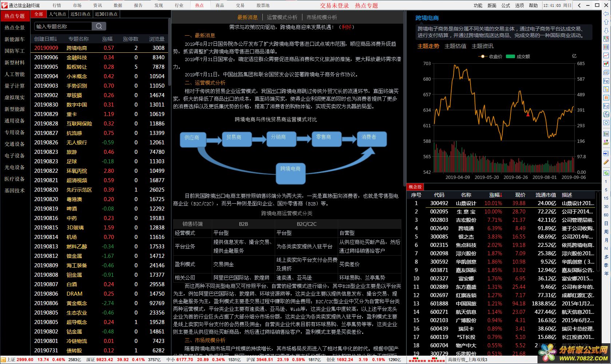This screenshot has width=611, height=364.
Task: Click the tree structure icon in right toolbar
Action: [x=606, y=89]
